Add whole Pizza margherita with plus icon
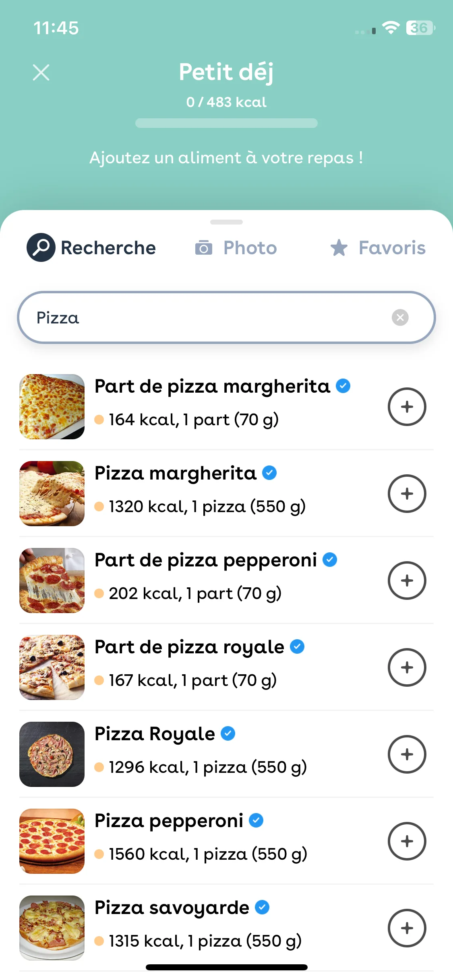This screenshot has width=453, height=980. point(407,494)
